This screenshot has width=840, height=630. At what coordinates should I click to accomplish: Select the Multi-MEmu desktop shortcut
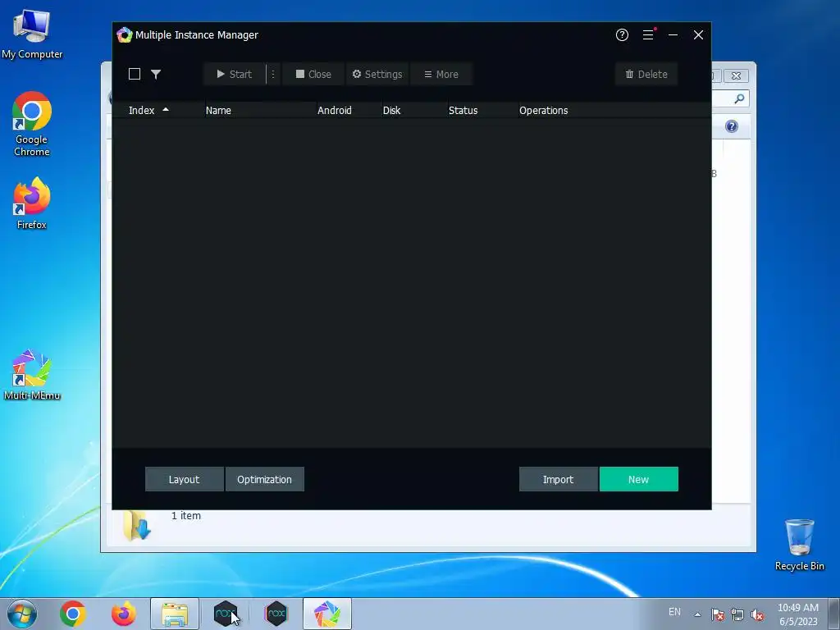pyautogui.click(x=32, y=375)
